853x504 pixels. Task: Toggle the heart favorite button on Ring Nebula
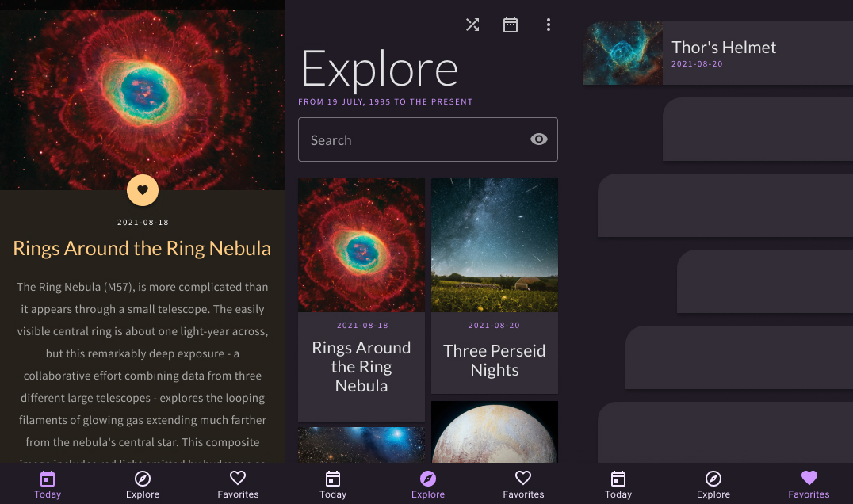[x=143, y=190]
